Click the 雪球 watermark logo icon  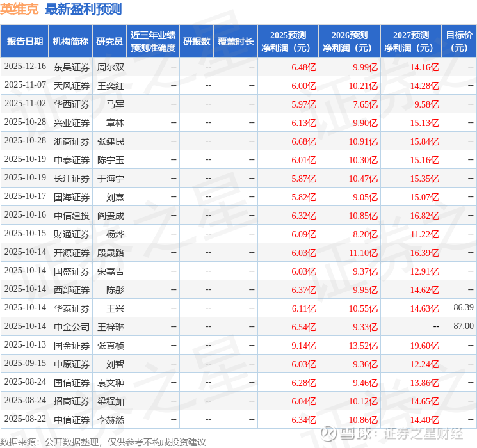[x=328, y=433]
